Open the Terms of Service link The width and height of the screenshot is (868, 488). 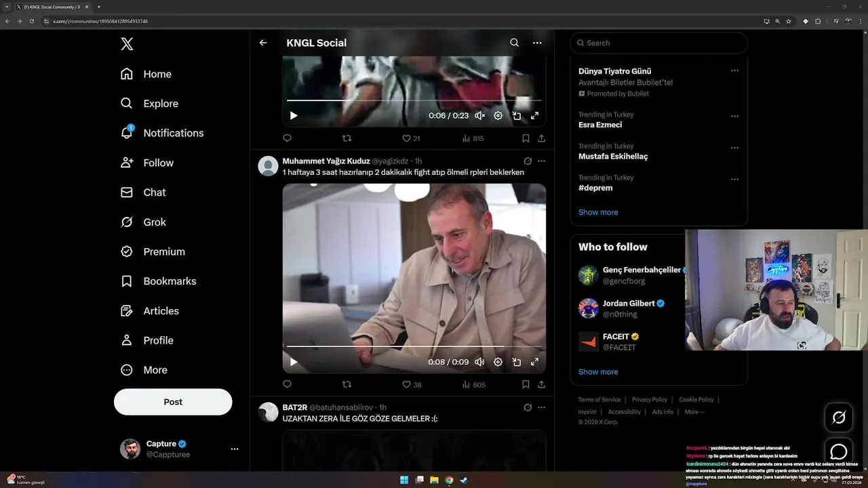(x=599, y=400)
